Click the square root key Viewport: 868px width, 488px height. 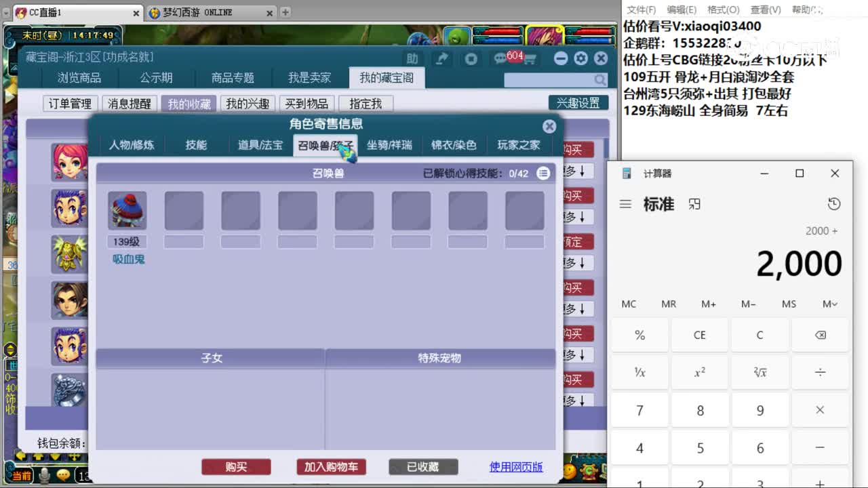pyautogui.click(x=759, y=372)
